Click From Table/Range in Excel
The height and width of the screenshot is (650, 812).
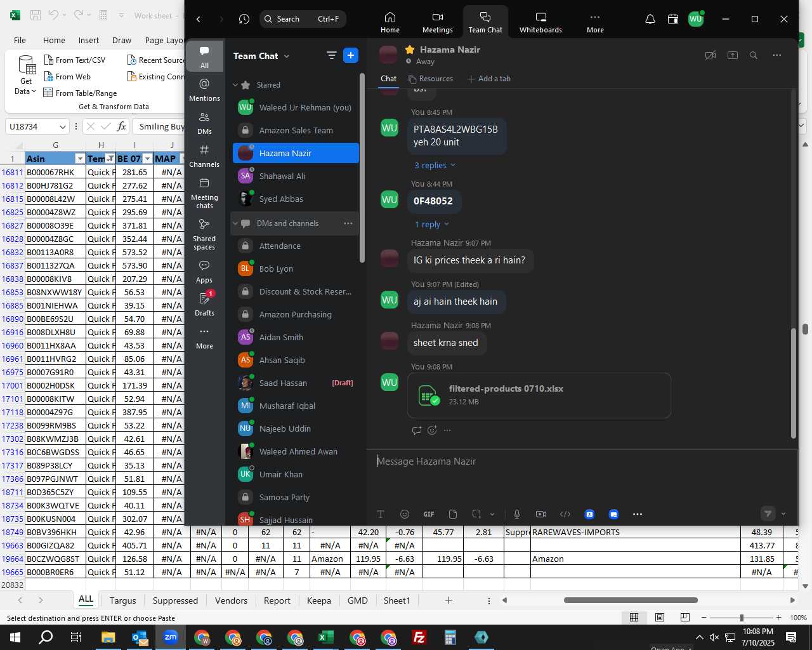(x=80, y=93)
